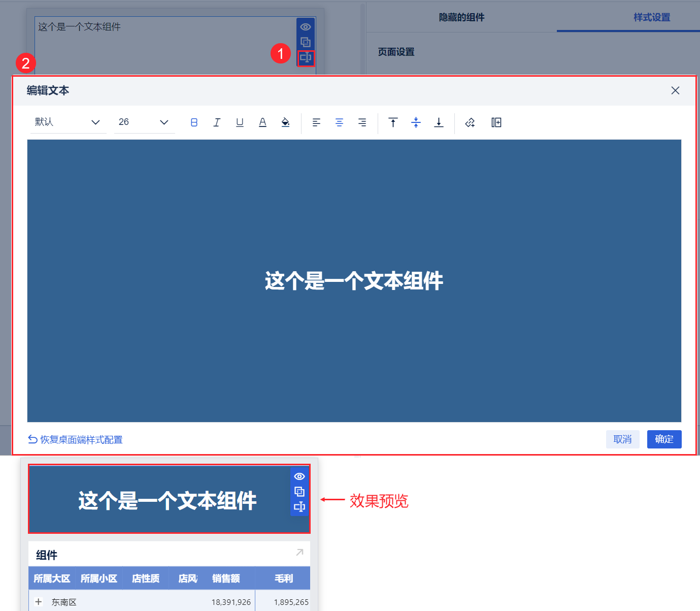Open the font size dropdown showing 26
Screen dimensions: 700x611
pyautogui.click(x=144, y=122)
